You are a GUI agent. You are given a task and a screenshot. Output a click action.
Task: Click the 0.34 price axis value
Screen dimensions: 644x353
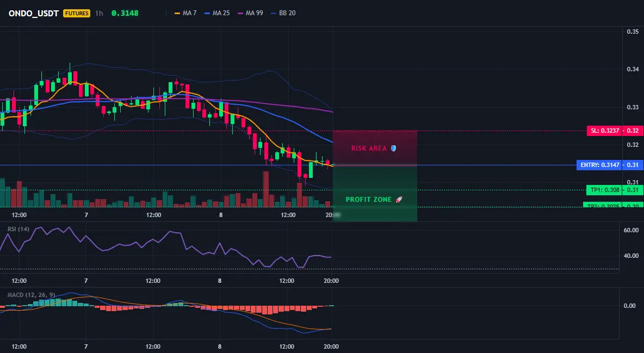(x=633, y=69)
